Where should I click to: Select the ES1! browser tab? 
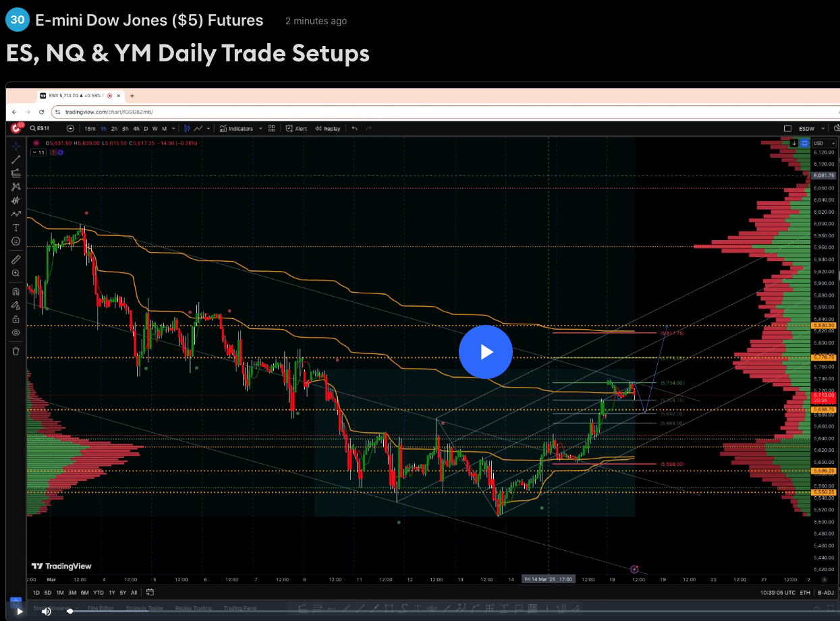click(80, 96)
